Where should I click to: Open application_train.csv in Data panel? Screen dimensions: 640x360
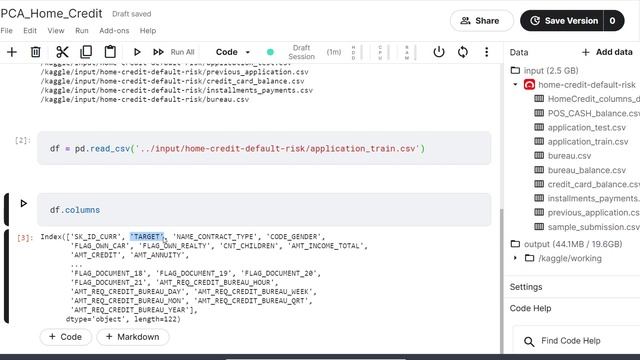tap(582, 142)
